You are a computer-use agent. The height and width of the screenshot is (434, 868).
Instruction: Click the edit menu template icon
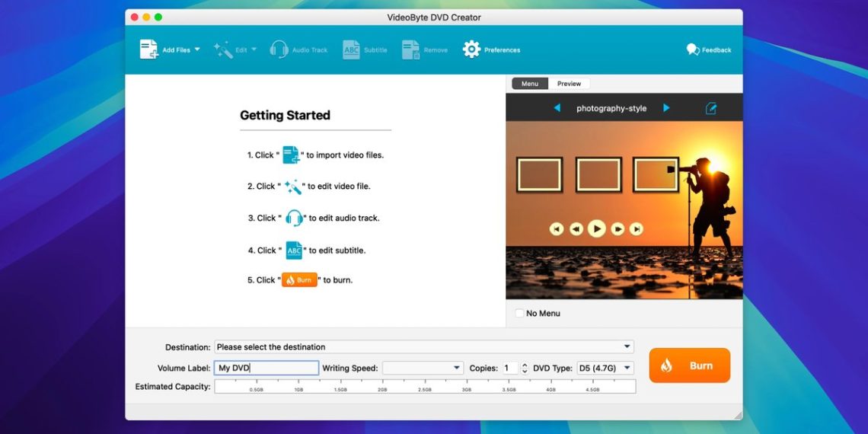711,108
